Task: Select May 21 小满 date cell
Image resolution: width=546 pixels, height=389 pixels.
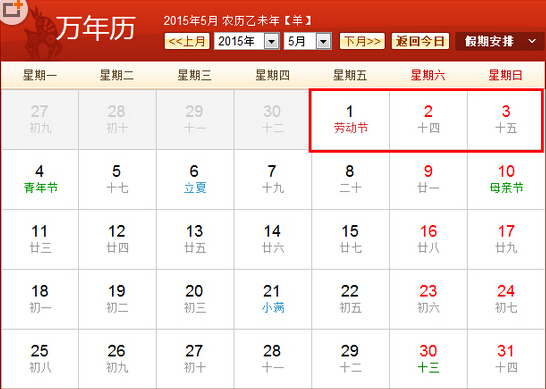Action: coord(273,299)
